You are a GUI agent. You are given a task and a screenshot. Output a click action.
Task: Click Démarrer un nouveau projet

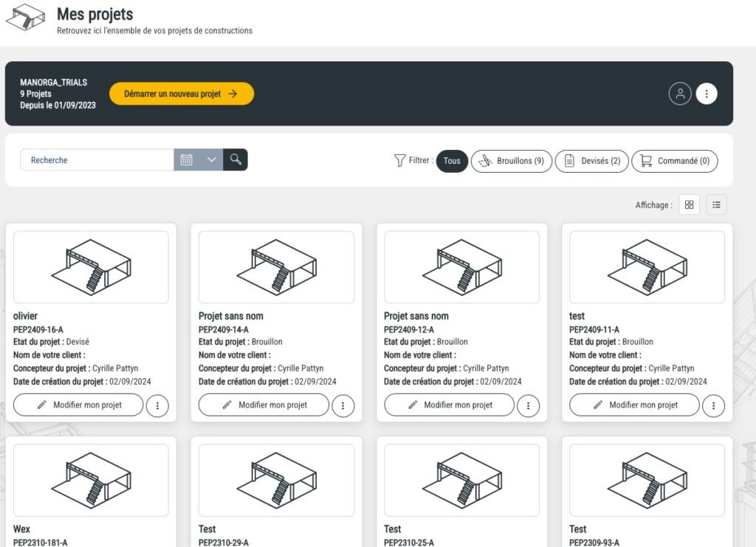[181, 94]
